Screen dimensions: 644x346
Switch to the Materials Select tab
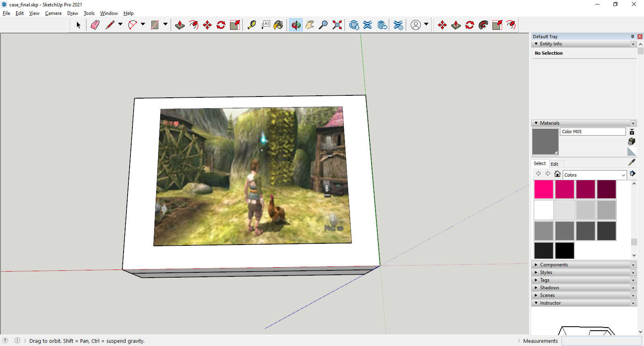[x=540, y=163]
